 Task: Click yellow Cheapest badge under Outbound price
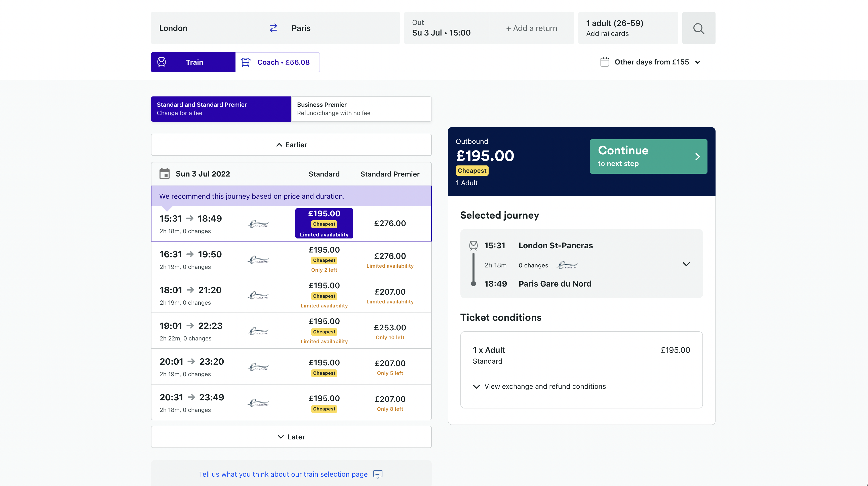(x=472, y=171)
